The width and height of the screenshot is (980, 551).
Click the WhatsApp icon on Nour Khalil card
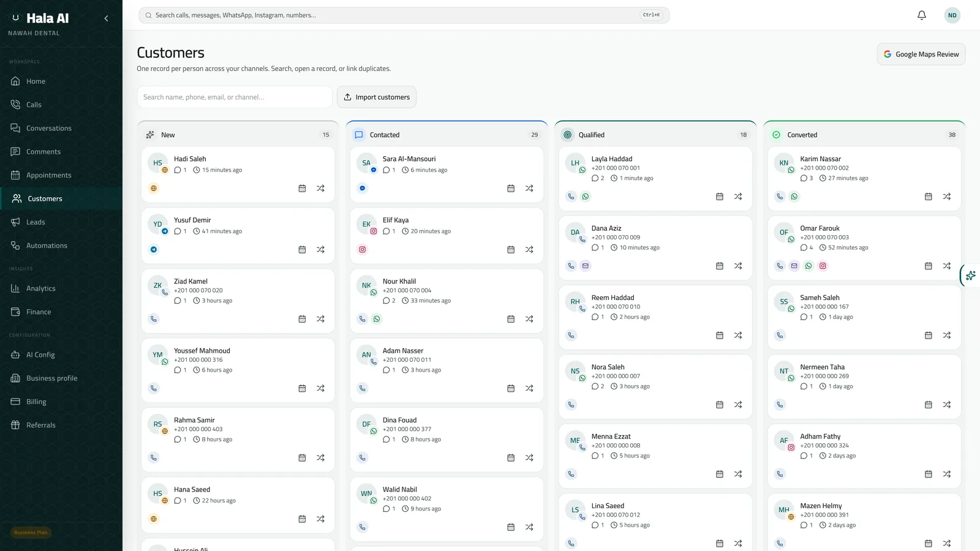tap(377, 319)
